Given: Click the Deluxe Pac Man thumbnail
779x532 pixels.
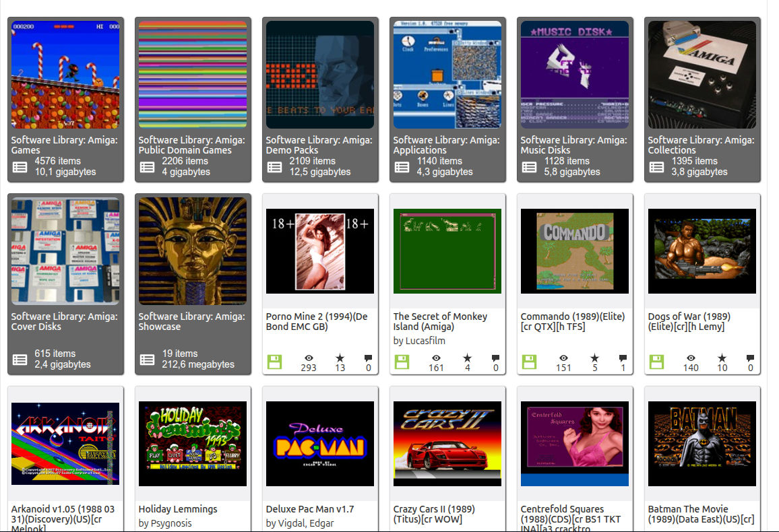Looking at the screenshot, I should coord(320,444).
